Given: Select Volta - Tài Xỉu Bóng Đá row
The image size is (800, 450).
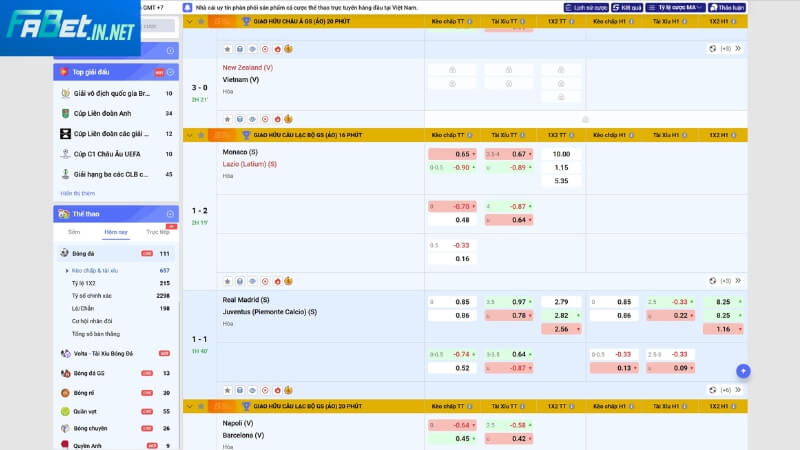Looking at the screenshot, I should [x=117, y=354].
